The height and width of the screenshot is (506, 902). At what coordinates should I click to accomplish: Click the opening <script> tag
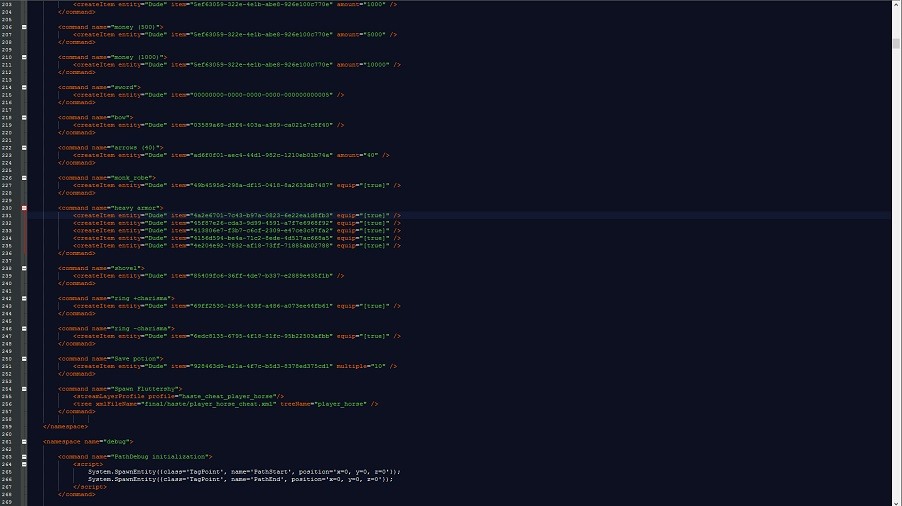(x=88, y=464)
